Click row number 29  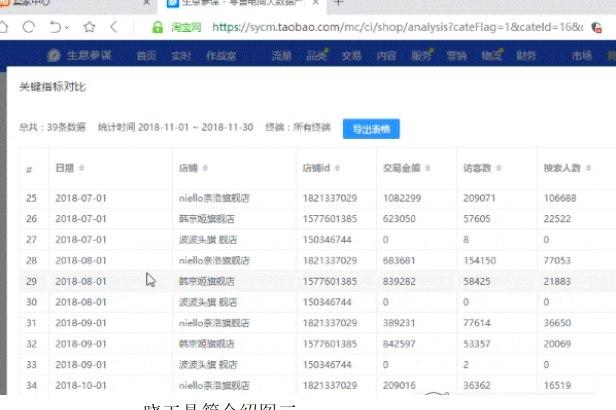31,281
